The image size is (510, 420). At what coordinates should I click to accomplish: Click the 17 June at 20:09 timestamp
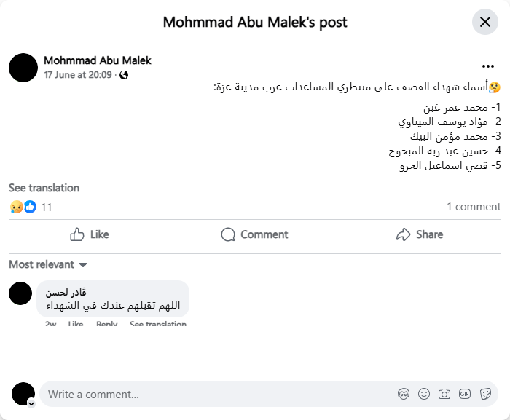(78, 75)
